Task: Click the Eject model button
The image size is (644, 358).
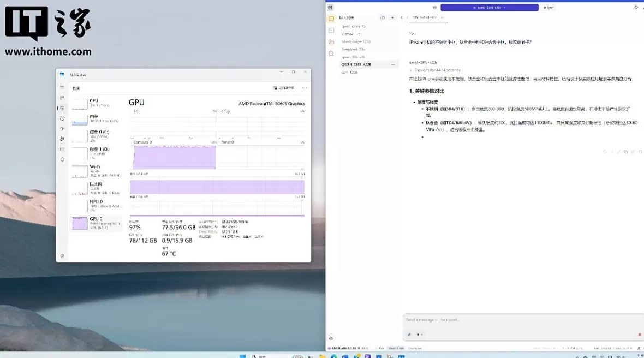Action: point(550,8)
